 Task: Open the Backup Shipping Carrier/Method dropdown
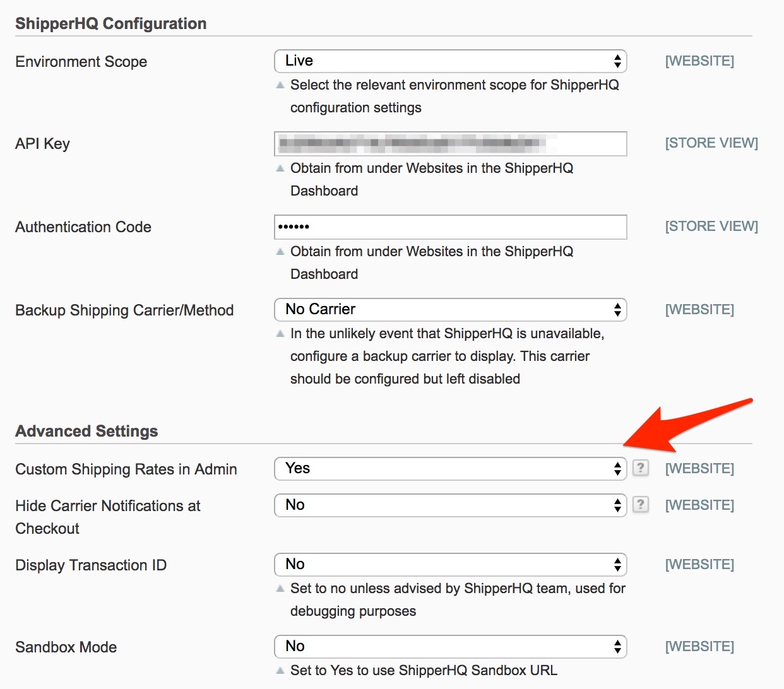click(x=450, y=310)
